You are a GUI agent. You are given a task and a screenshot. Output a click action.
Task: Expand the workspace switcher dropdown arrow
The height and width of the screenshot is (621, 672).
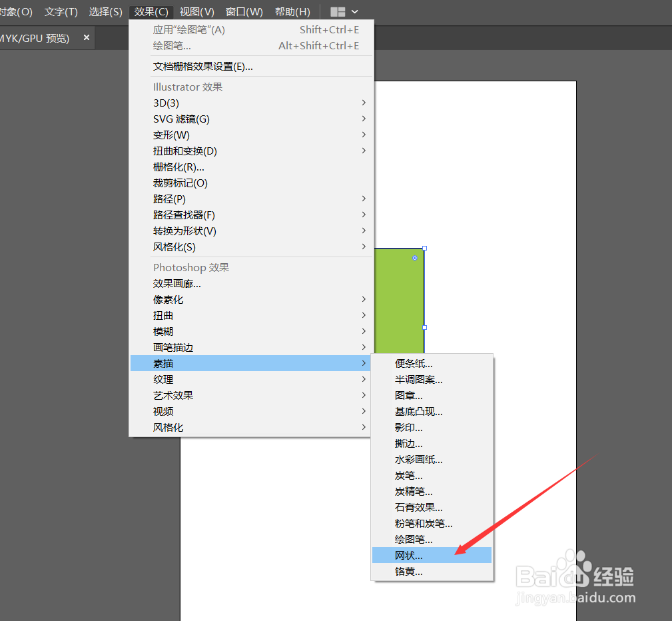click(x=355, y=12)
